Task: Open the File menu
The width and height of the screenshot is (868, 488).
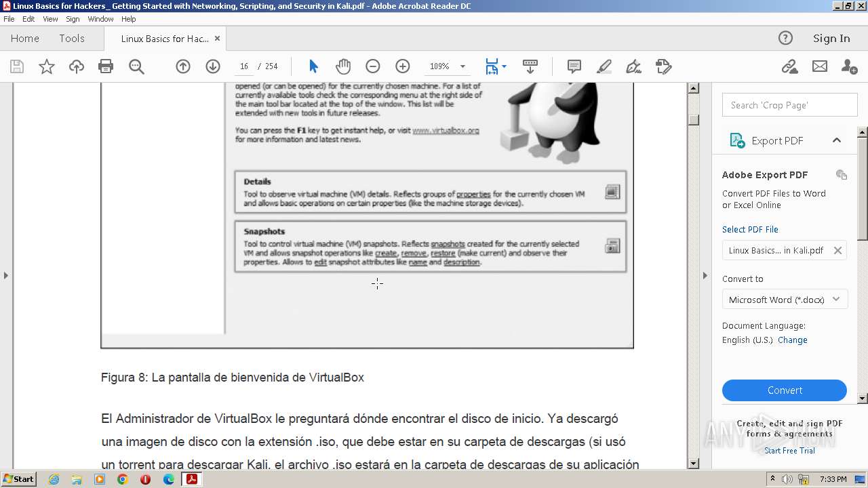Action: point(9,19)
